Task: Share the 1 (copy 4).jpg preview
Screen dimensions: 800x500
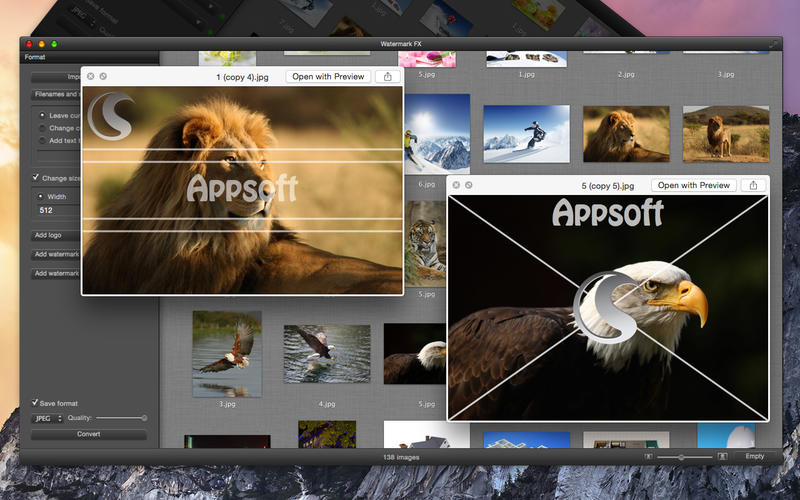Action: pyautogui.click(x=388, y=77)
